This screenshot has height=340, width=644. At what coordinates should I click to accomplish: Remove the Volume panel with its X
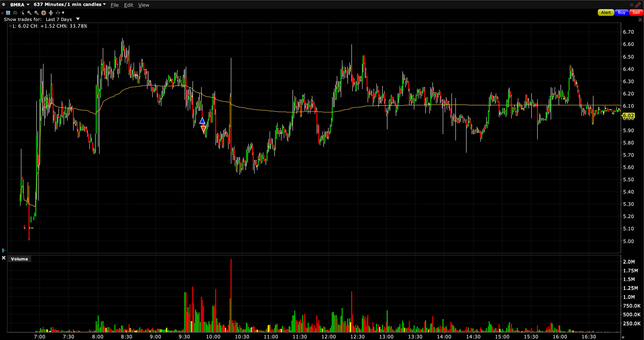(x=4, y=258)
